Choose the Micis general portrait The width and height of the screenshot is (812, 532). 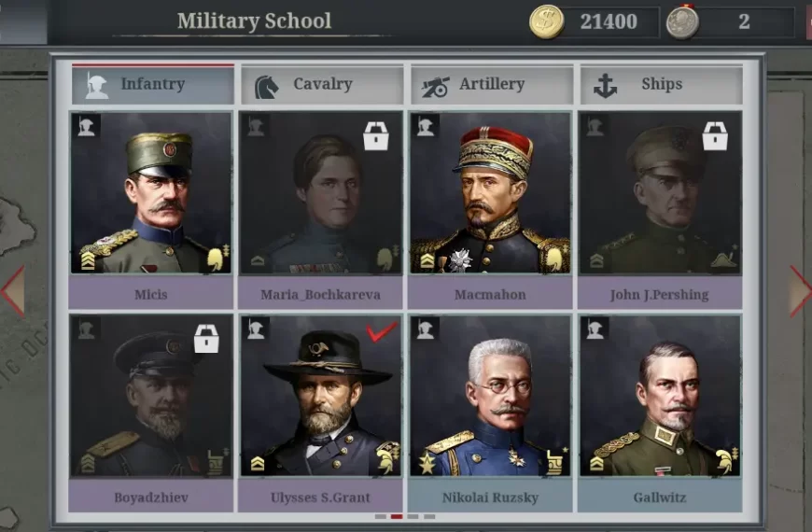click(x=150, y=192)
